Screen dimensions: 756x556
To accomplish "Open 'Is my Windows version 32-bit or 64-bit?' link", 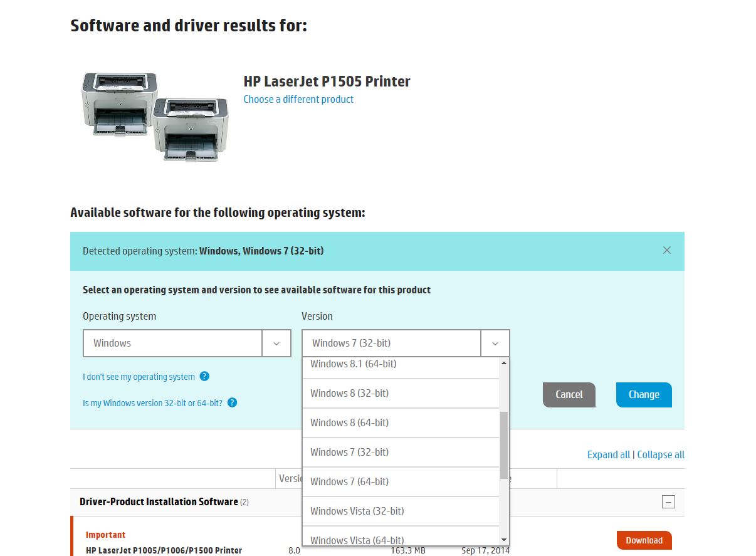I will coord(152,403).
